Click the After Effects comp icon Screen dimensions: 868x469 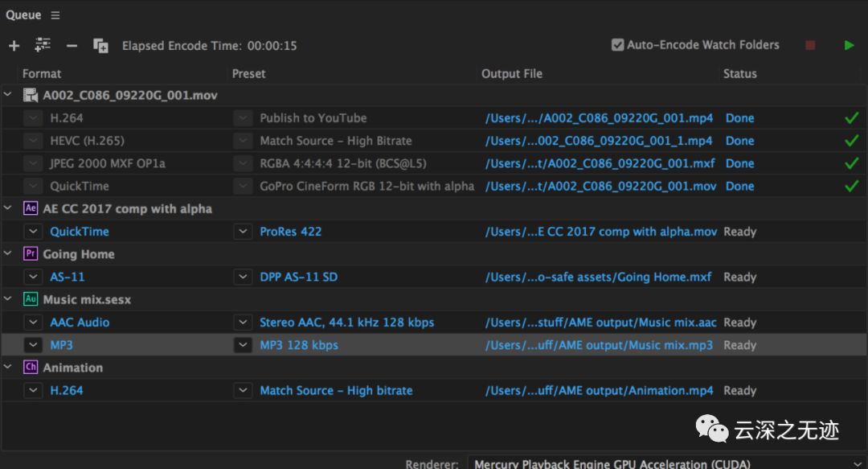click(31, 208)
